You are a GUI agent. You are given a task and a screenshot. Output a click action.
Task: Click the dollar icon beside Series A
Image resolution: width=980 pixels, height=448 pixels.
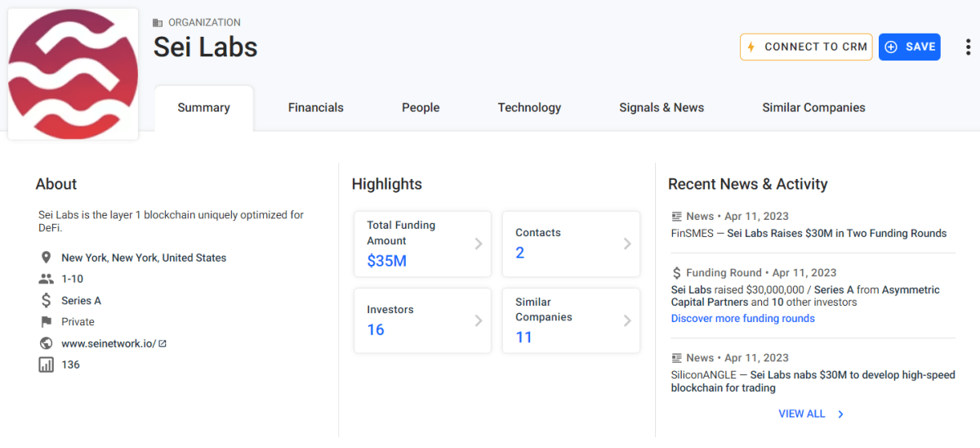pyautogui.click(x=46, y=301)
